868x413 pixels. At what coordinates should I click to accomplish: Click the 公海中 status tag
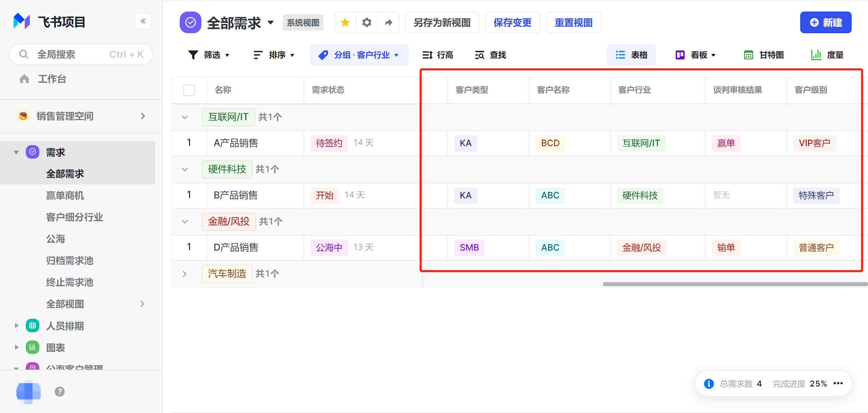pyautogui.click(x=329, y=248)
